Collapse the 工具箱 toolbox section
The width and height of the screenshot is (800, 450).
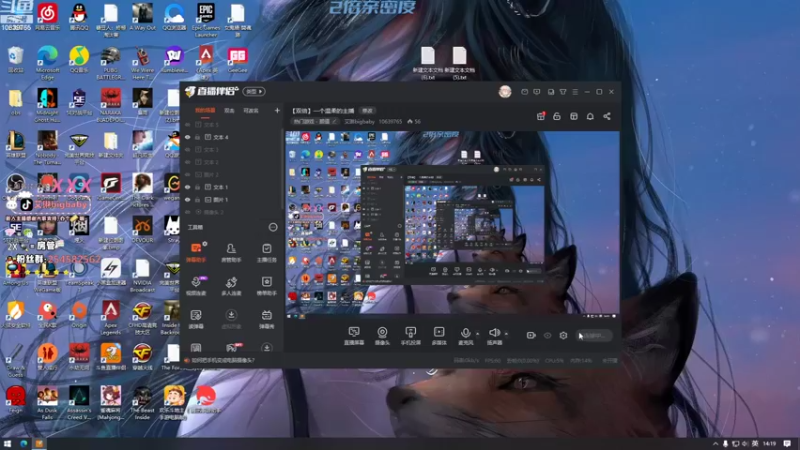273,227
